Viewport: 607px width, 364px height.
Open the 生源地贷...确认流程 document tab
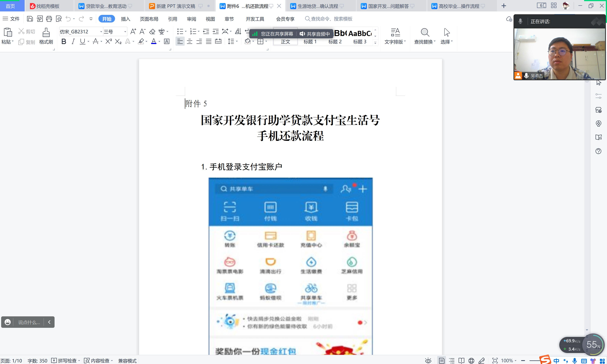(x=317, y=6)
